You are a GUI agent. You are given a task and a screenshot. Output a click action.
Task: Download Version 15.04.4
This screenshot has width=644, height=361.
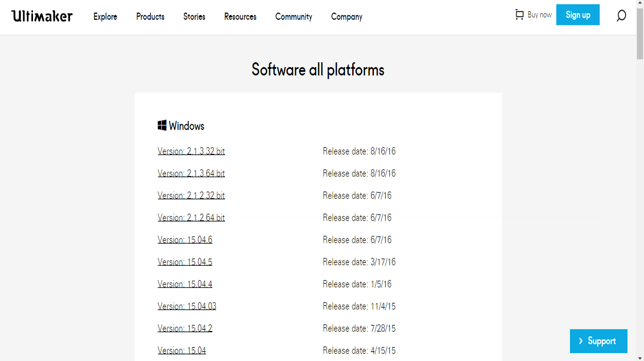(x=185, y=284)
